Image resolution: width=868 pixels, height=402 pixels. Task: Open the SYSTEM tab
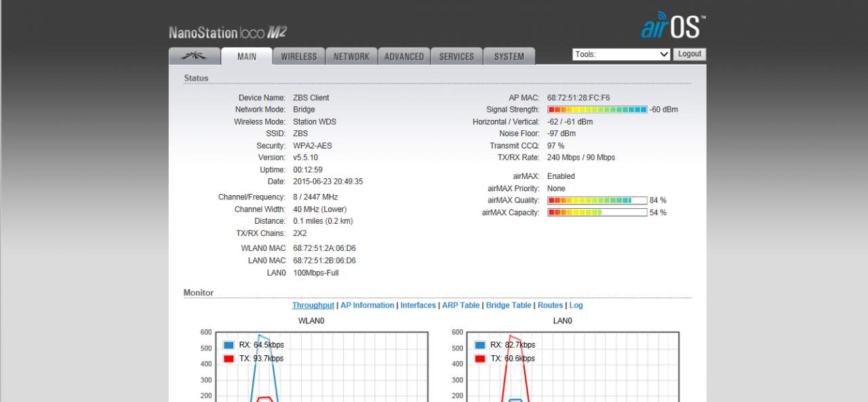pyautogui.click(x=509, y=56)
